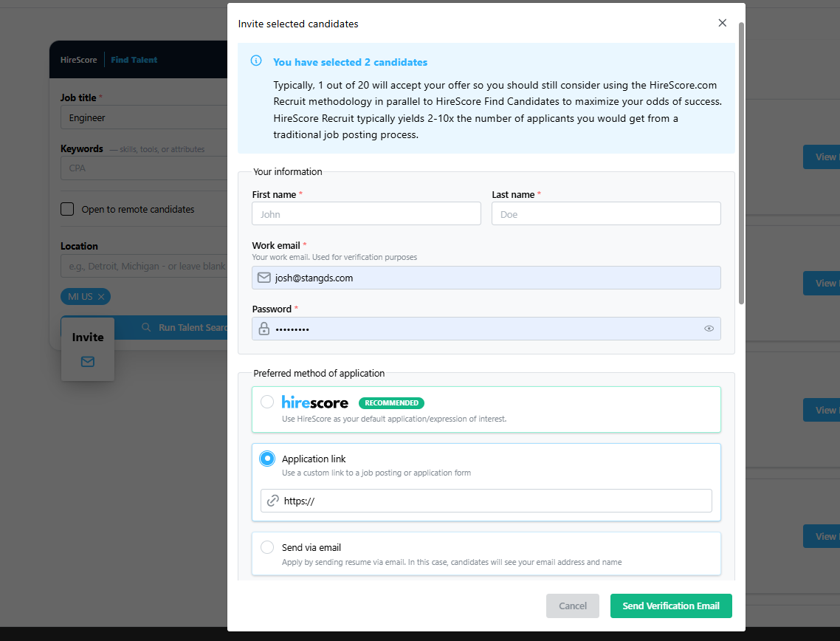Cancel the invite dialog
Viewport: 840px width, 641px height.
click(573, 606)
